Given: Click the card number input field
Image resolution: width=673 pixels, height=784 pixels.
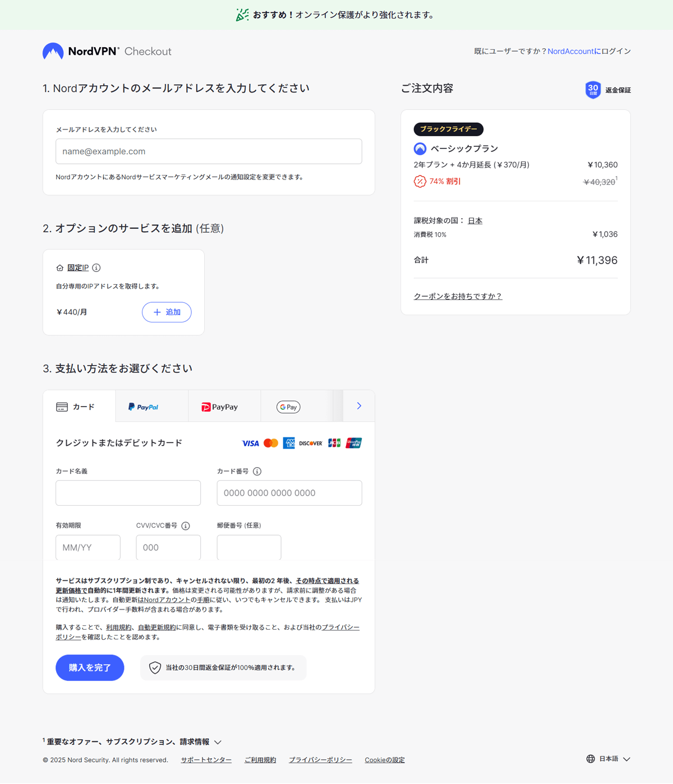Looking at the screenshot, I should [289, 493].
